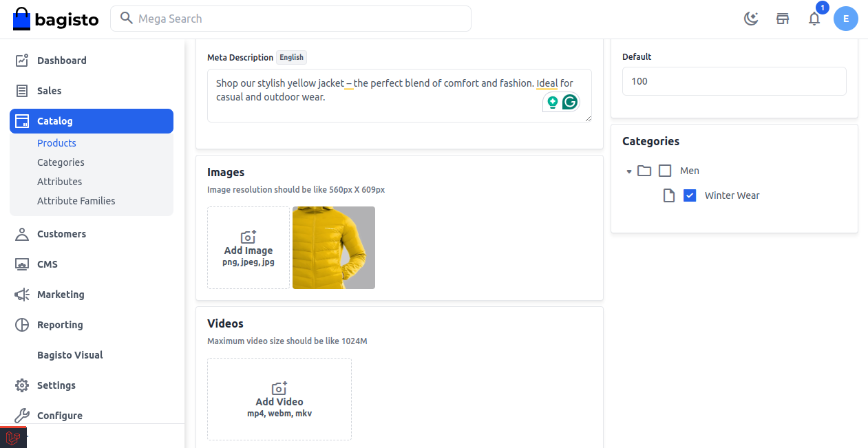Uncheck the Winter Wear checkbox

click(690, 195)
